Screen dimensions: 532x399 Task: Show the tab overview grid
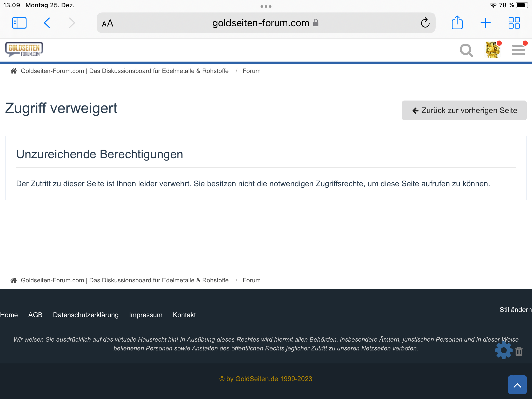tap(514, 23)
